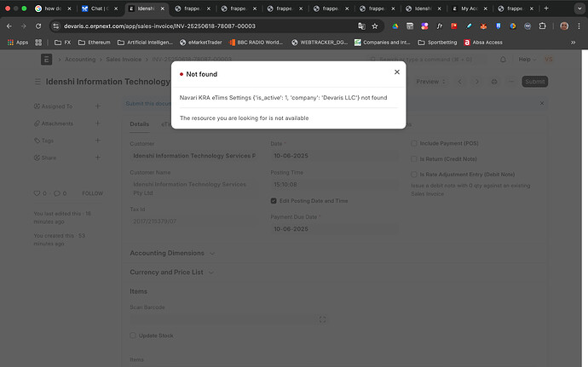
Task: Open the translate page icon in address bar
Action: tap(361, 26)
